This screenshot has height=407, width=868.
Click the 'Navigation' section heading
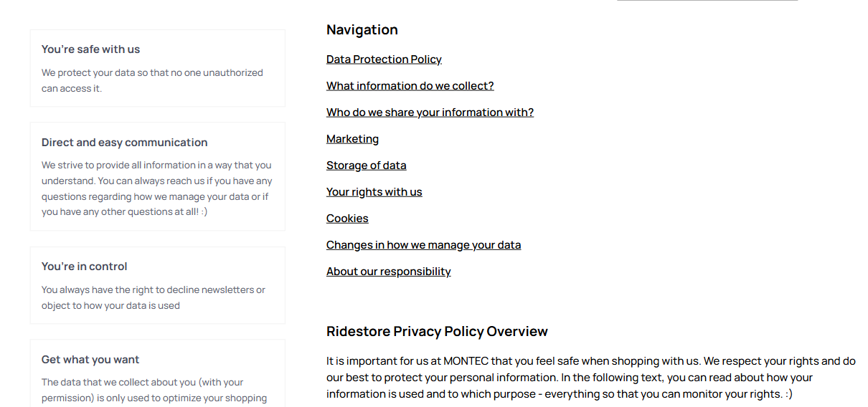[362, 30]
